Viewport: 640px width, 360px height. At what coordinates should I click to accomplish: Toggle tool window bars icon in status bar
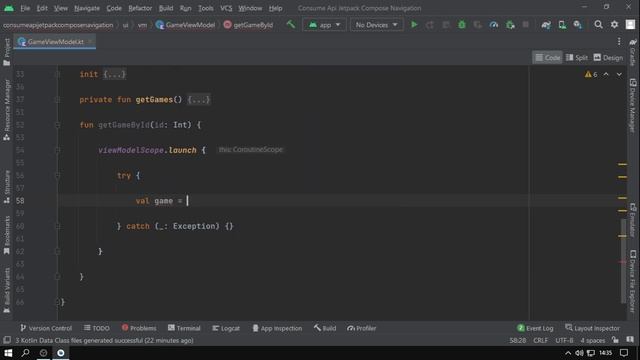coord(7,340)
